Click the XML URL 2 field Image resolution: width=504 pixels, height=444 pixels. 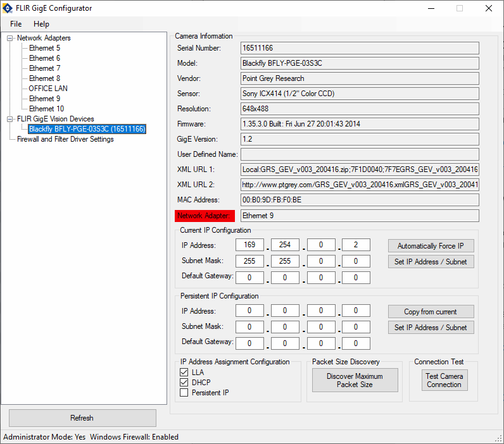tap(360, 185)
